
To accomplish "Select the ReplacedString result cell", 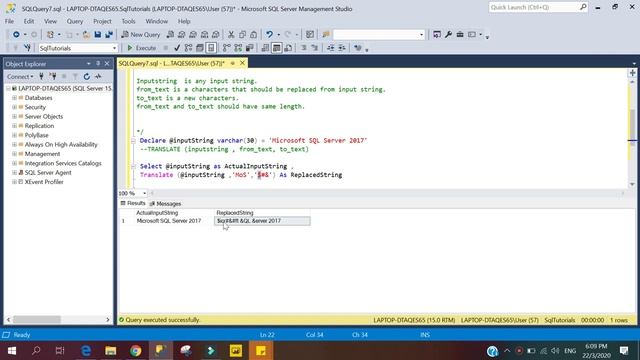I will [262, 221].
